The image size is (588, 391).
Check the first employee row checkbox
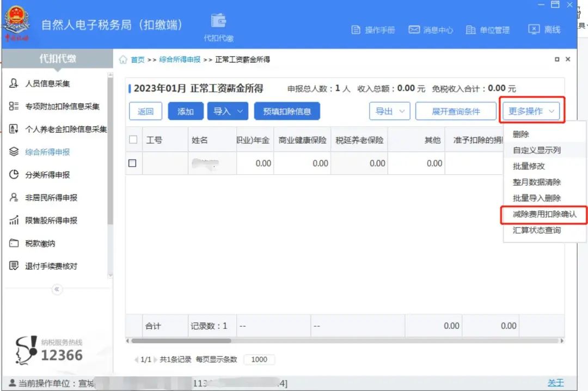pos(132,163)
